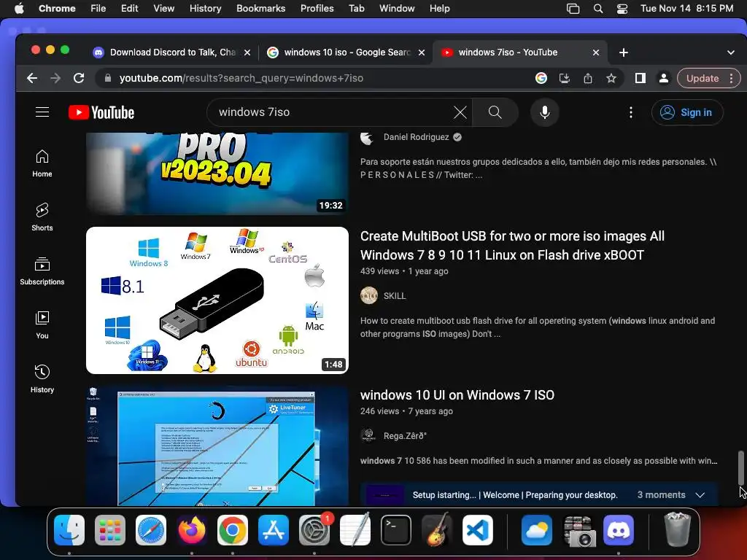Click the Google icon in address bar
The image size is (747, 560).
541,78
